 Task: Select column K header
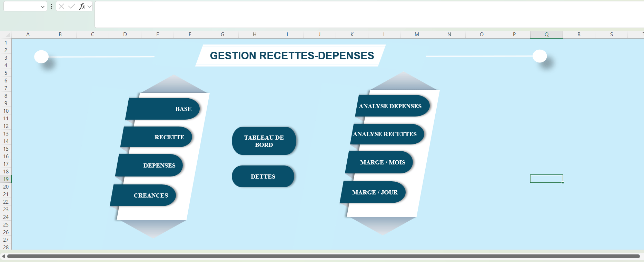[x=352, y=34]
